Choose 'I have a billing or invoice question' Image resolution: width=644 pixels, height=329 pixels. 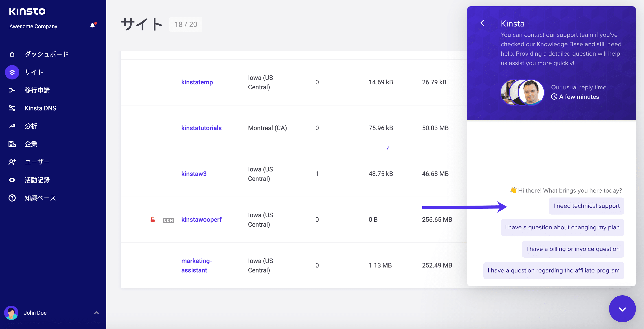point(573,249)
